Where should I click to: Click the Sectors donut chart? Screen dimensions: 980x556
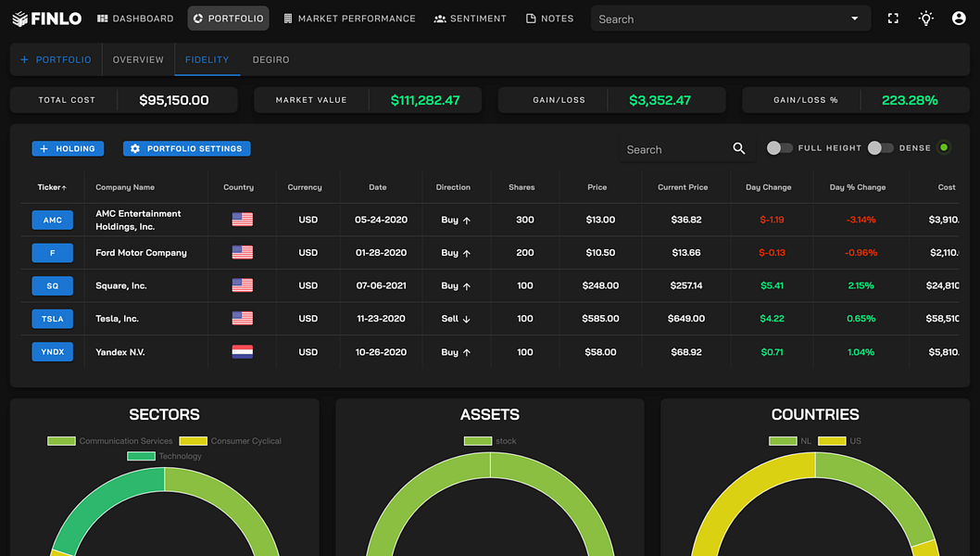click(164, 512)
